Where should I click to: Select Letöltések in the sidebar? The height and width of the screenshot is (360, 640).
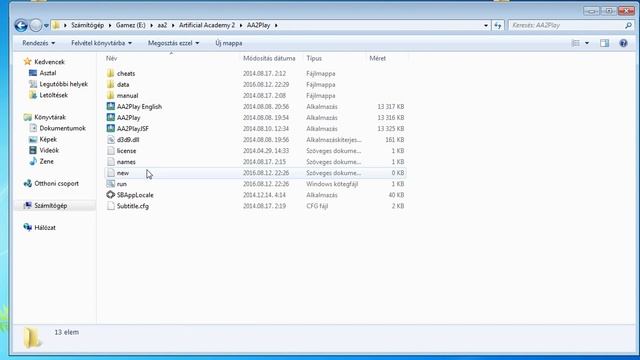tap(53, 95)
